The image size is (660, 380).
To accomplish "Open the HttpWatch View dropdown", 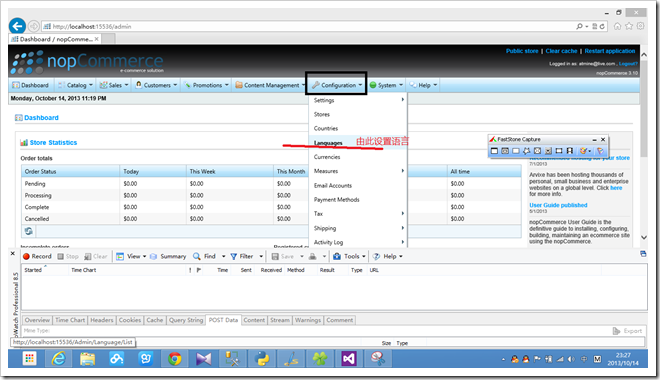I will point(131,256).
